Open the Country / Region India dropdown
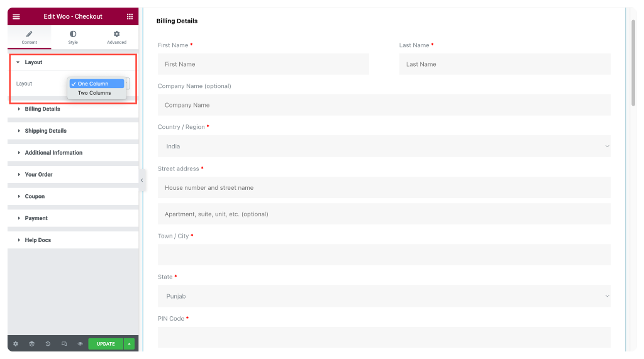Viewport: 644px width, 359px height. point(384,146)
